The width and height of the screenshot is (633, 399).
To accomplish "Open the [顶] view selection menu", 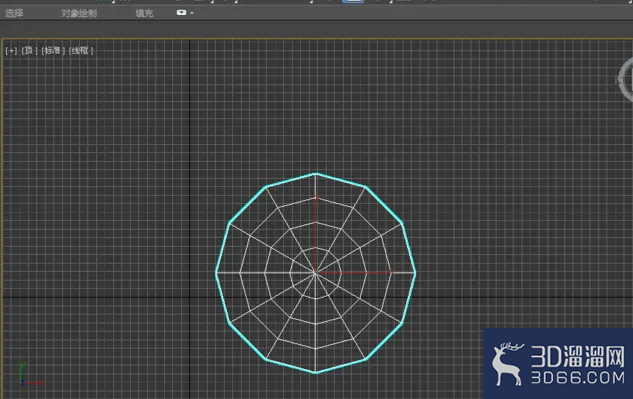I will 29,50.
